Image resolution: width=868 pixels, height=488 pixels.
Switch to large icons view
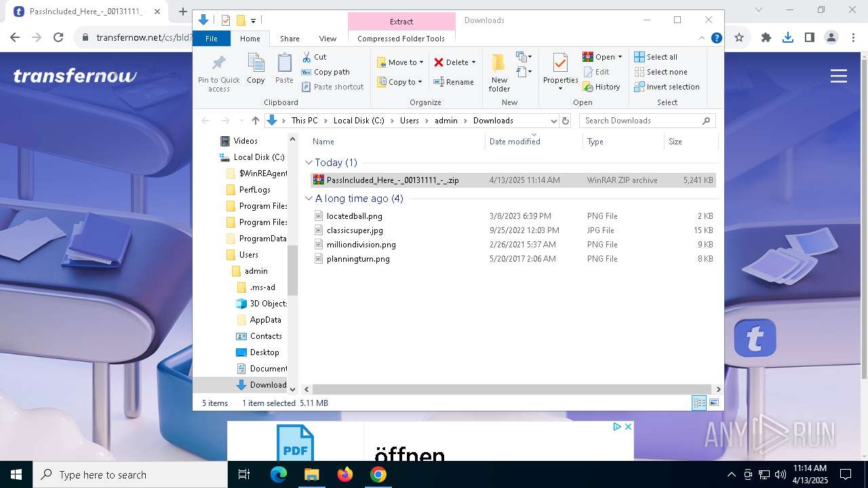(713, 403)
